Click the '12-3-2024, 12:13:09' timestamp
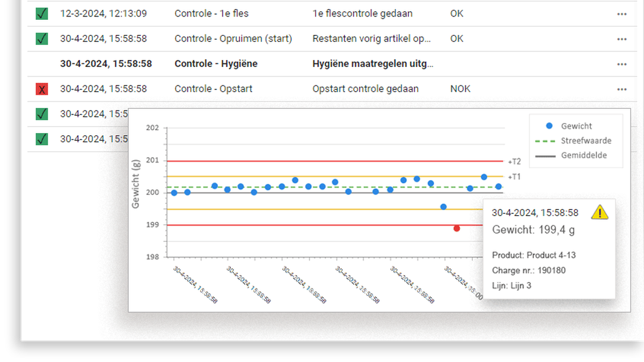 click(104, 13)
